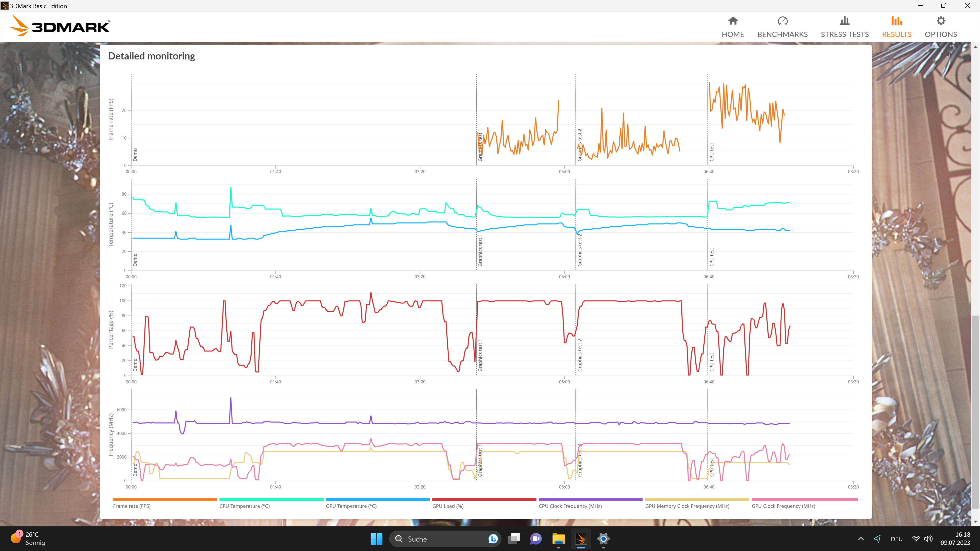This screenshot has height=551, width=980.
Task: Click the 3DMark logo
Action: pos(60,26)
